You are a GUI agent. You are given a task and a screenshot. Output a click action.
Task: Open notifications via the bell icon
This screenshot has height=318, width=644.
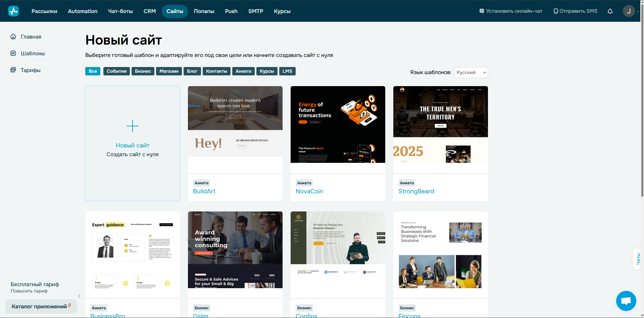tap(610, 11)
